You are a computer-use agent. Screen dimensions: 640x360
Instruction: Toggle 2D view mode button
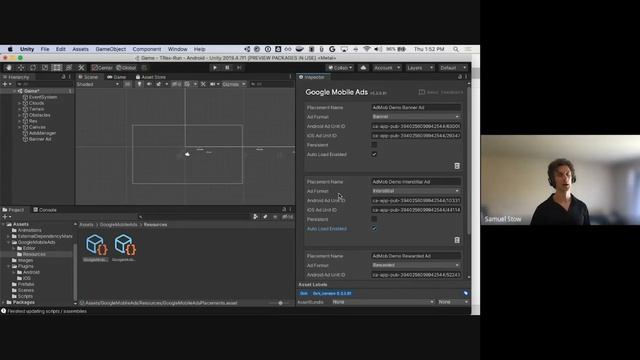coord(127,84)
